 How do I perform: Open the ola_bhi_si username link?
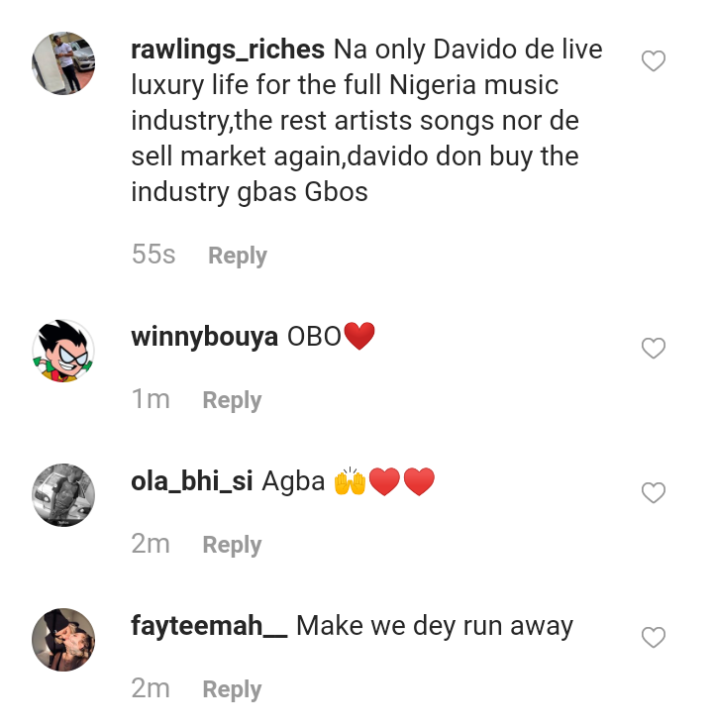(193, 481)
